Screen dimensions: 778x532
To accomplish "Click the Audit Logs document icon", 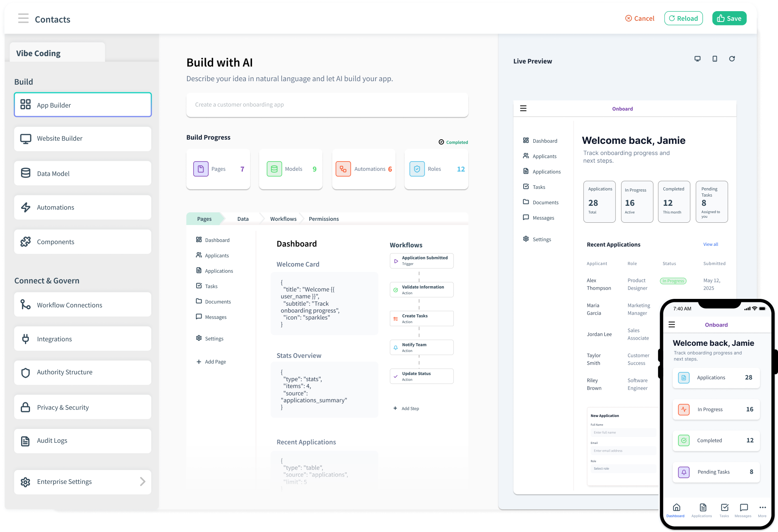I will click(25, 441).
